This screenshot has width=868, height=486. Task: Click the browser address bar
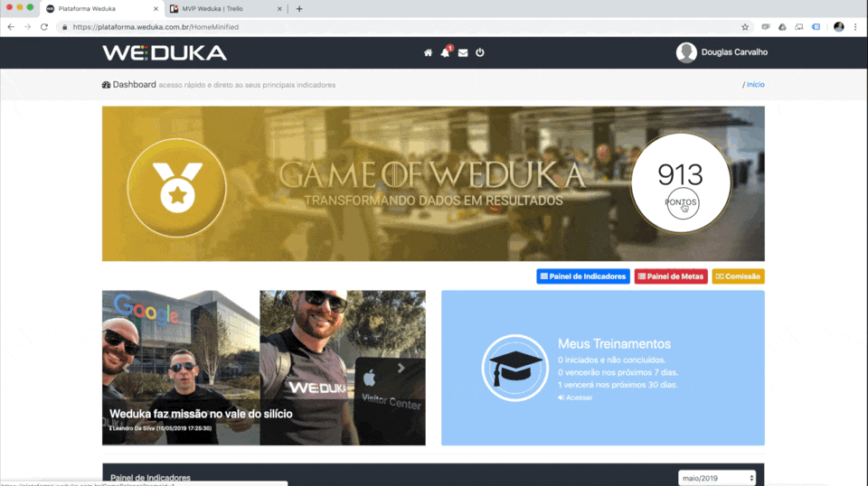click(404, 26)
